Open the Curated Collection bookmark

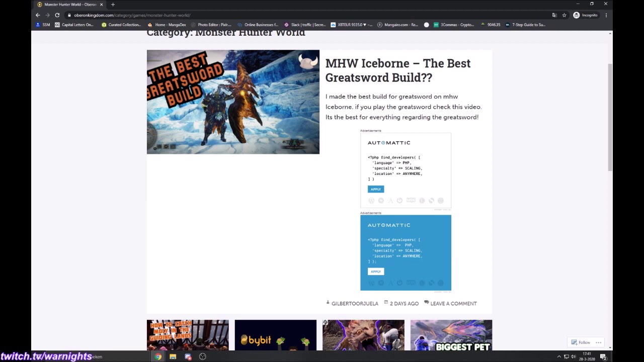(121, 25)
